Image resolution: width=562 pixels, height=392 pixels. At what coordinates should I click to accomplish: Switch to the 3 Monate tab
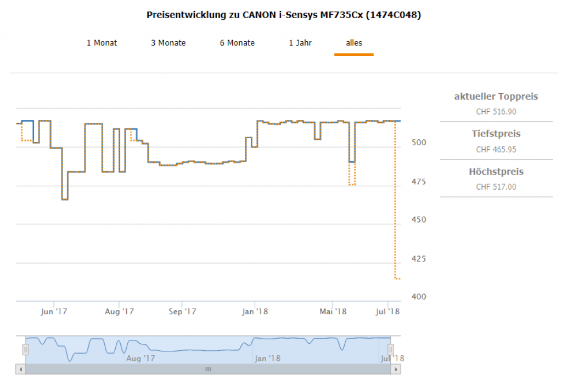168,43
